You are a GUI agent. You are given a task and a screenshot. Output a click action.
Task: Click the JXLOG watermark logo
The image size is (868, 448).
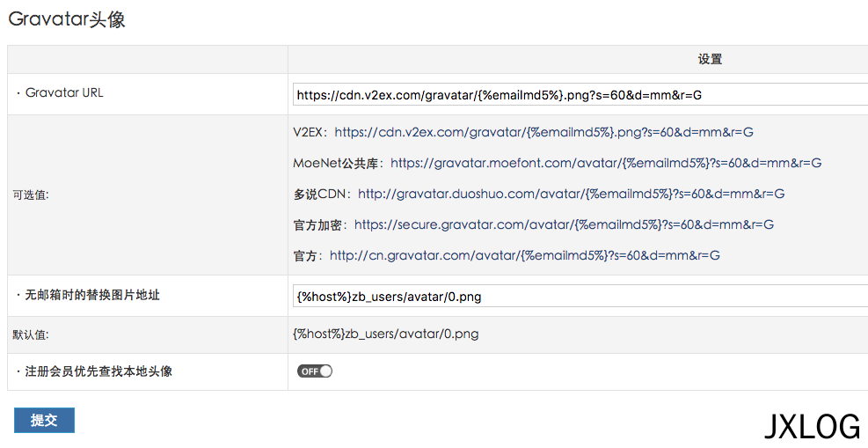(x=812, y=427)
